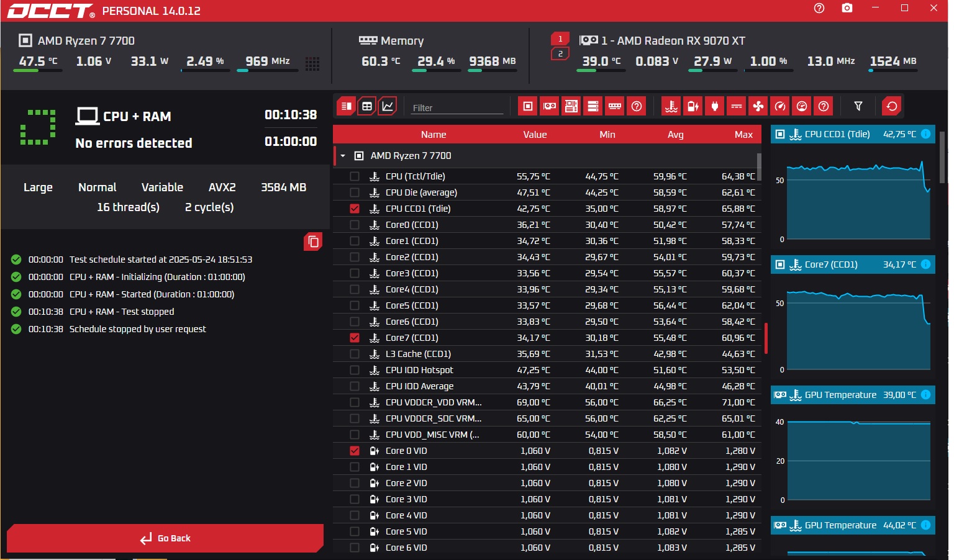Click the funnel filter icon
The width and height of the screenshot is (954, 560).
(x=858, y=106)
